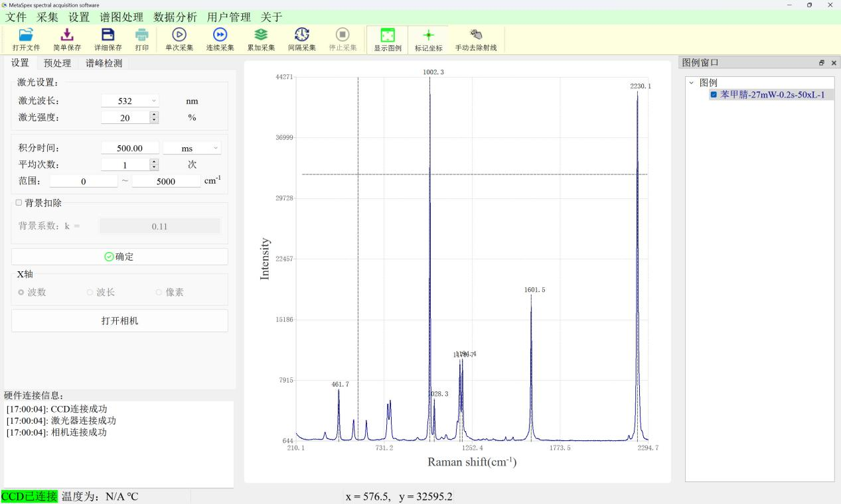Click the 确定 confirm button

pyautogui.click(x=119, y=257)
